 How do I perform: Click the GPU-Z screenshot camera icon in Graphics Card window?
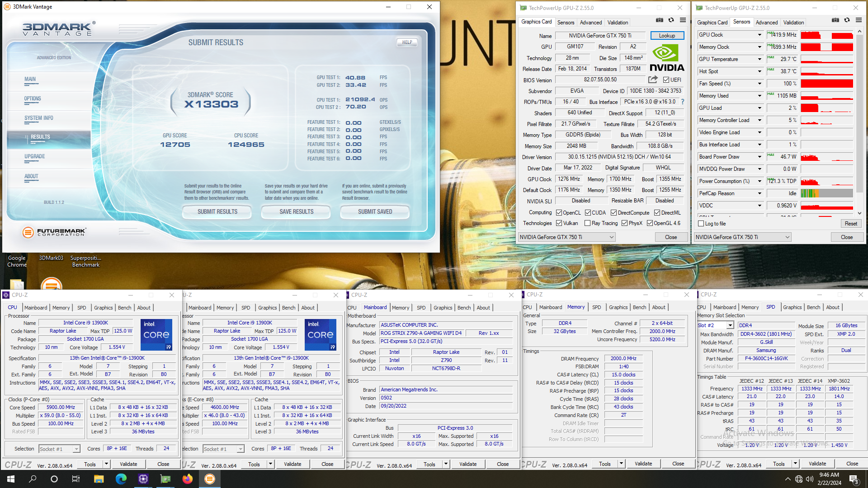coord(660,20)
